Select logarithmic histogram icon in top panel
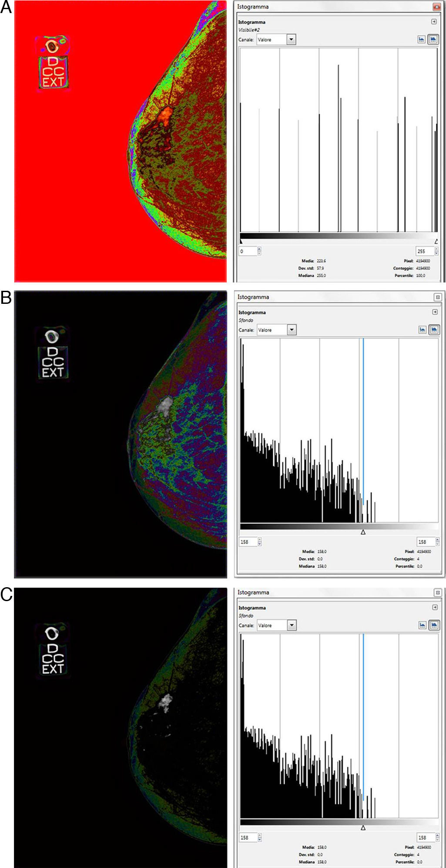This screenshot has height=868, width=446. 433,39
